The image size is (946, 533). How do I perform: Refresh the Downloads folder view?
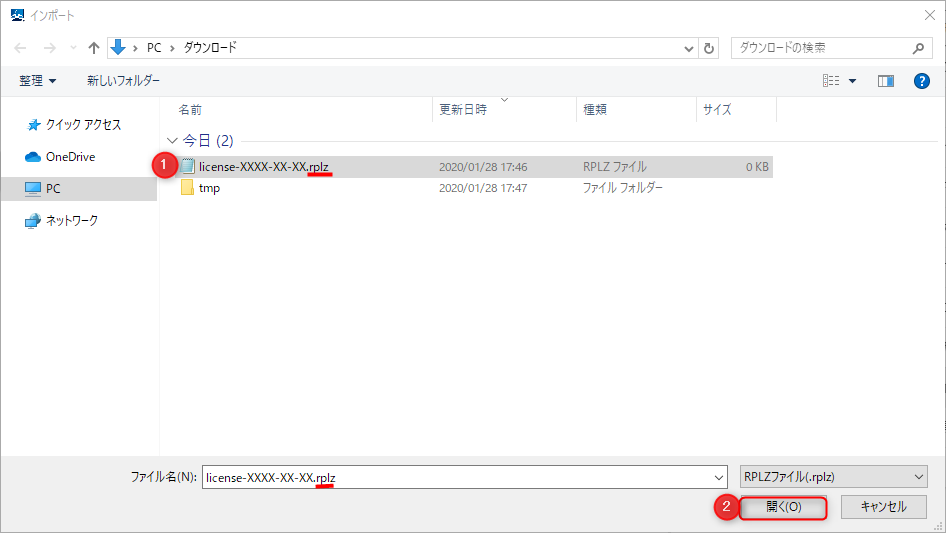coord(709,48)
